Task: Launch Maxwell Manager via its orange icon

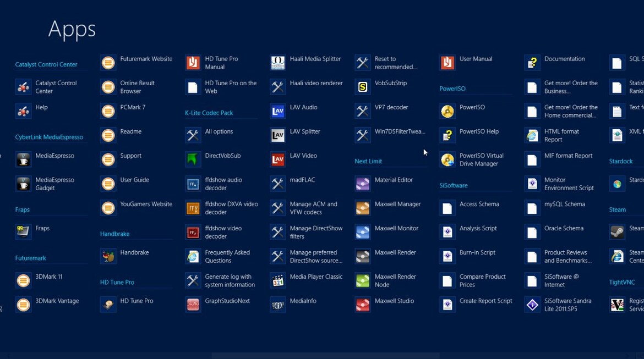Action: (x=363, y=208)
